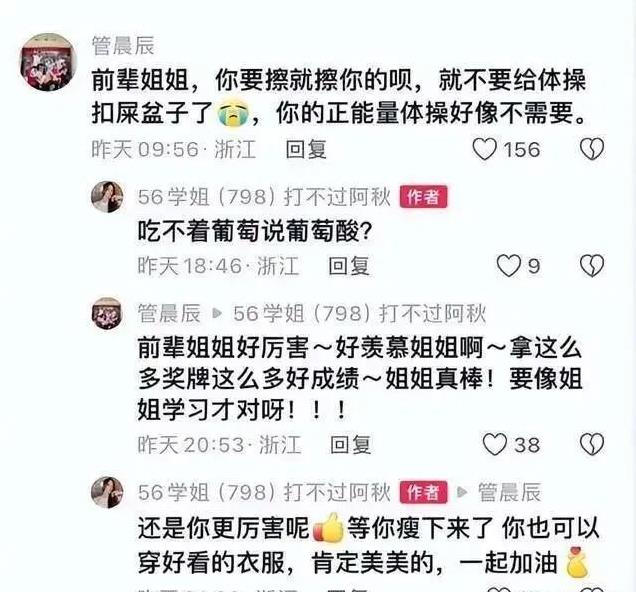Tap the comment text 还是你更厉害呢

[223, 528]
